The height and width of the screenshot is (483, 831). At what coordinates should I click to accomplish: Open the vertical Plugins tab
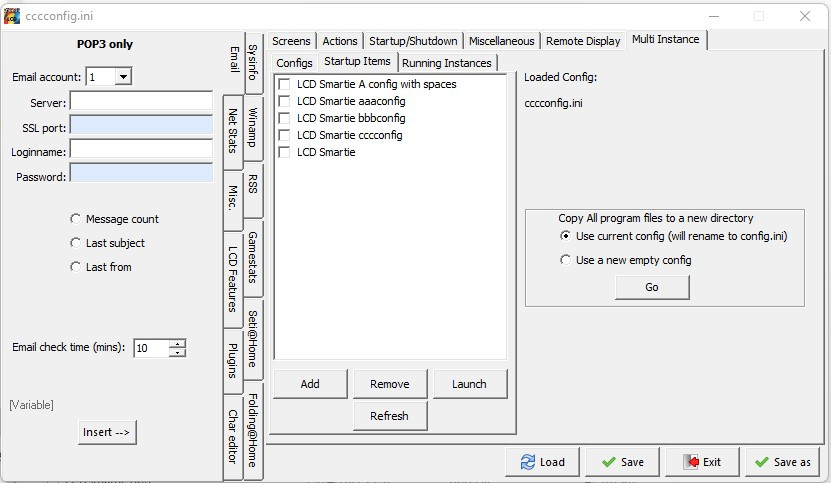click(233, 361)
